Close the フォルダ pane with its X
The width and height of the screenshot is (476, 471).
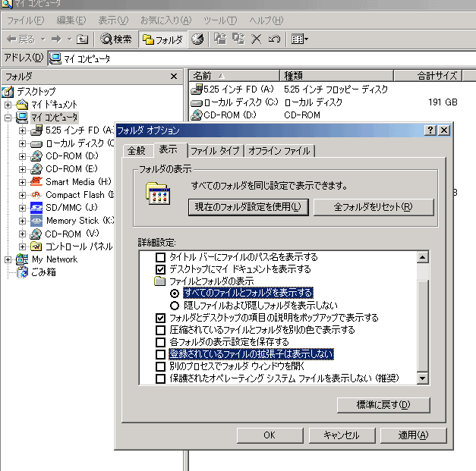(x=174, y=77)
